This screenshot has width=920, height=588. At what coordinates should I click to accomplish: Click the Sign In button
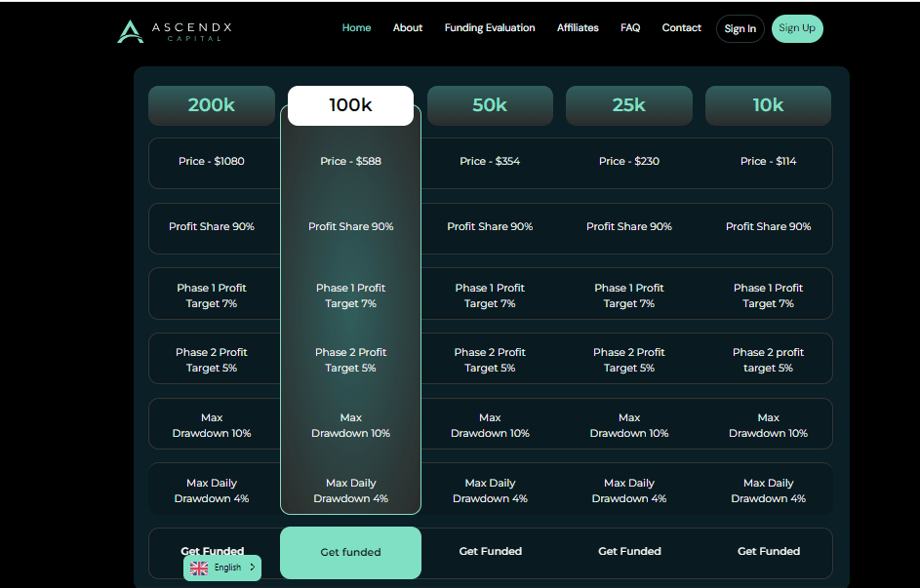click(x=740, y=28)
